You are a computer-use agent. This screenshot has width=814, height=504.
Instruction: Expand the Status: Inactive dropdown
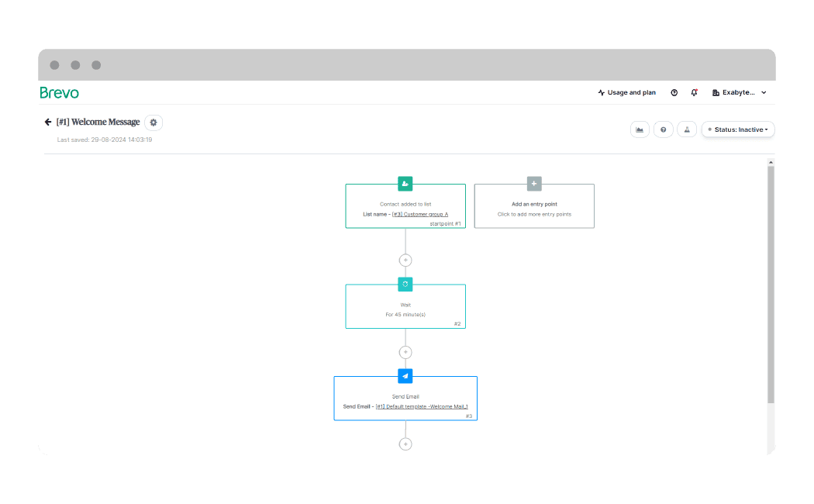click(738, 129)
